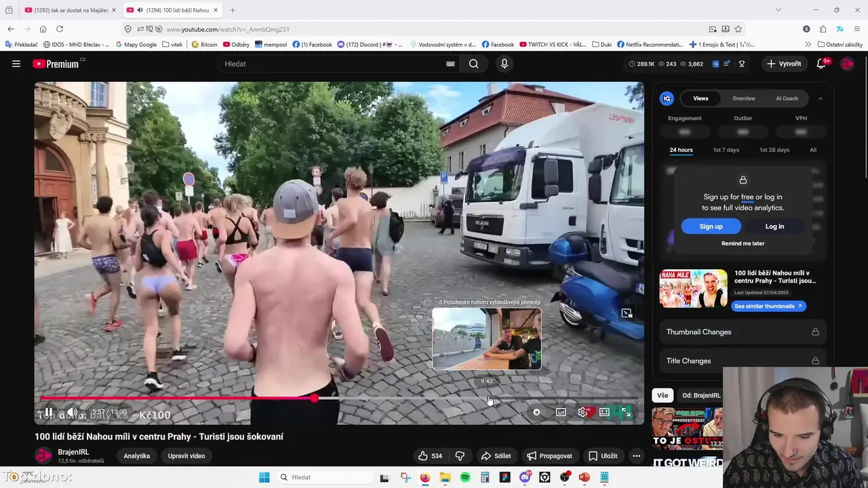This screenshot has height=488, width=868.
Task: Expand Thumbnail Changes locked section
Action: tap(743, 332)
